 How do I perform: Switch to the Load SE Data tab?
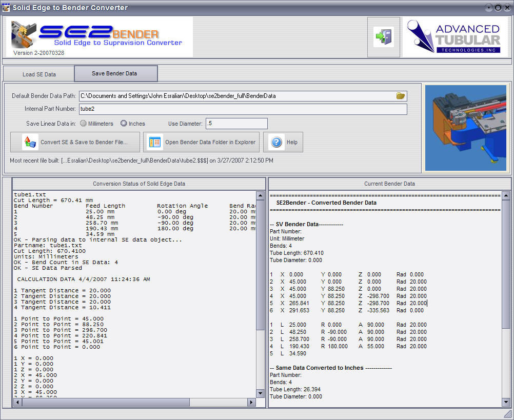tap(39, 74)
